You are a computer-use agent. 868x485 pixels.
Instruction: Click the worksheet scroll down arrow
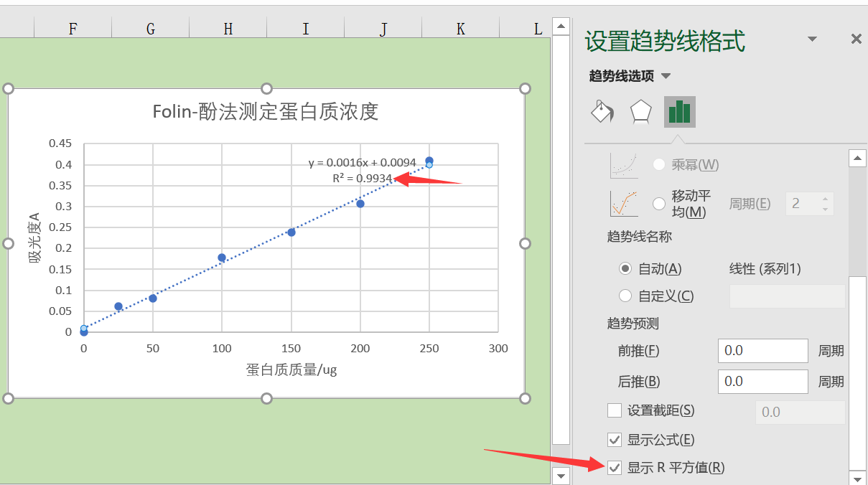pos(561,476)
